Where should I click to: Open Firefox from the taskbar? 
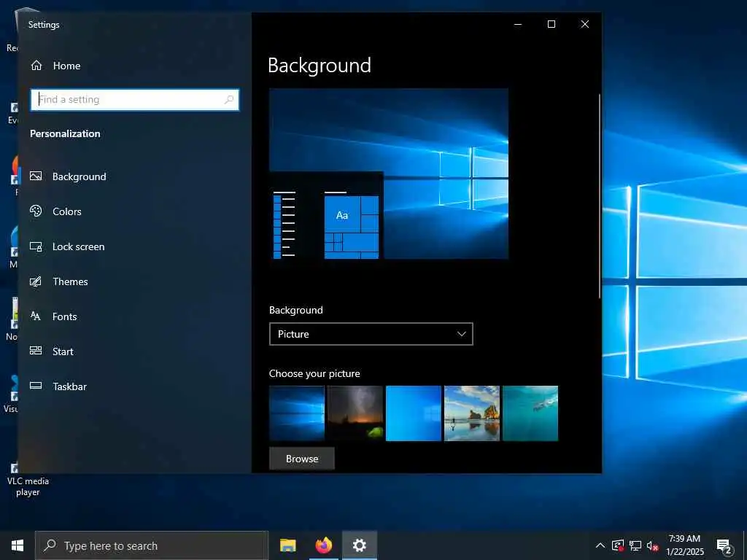[x=323, y=545]
